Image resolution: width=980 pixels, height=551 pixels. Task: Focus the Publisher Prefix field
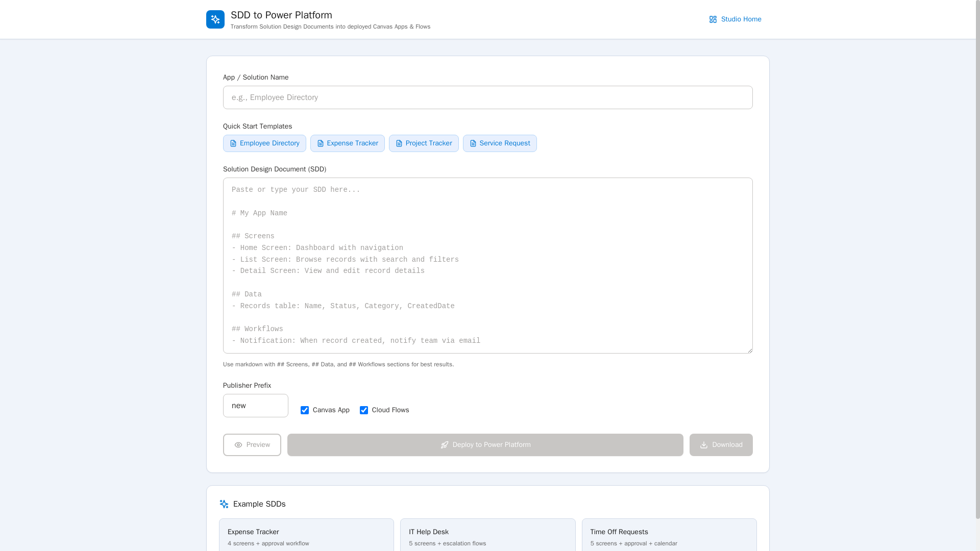256,406
